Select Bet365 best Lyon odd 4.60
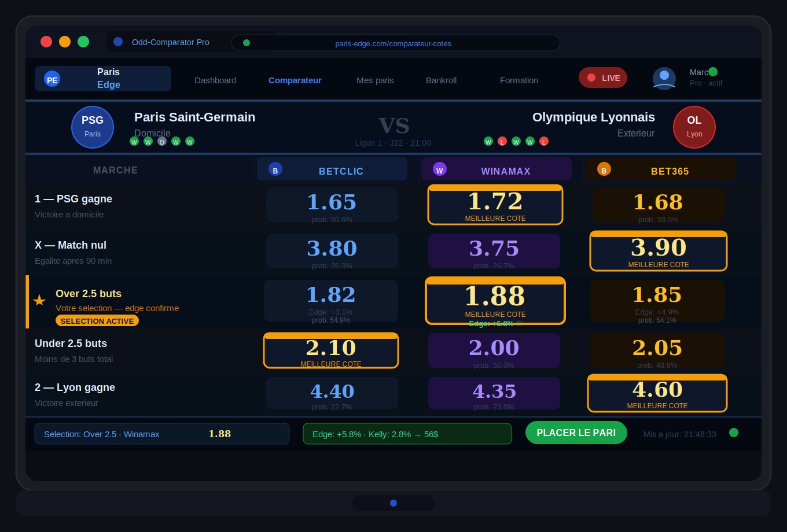 (x=657, y=393)
